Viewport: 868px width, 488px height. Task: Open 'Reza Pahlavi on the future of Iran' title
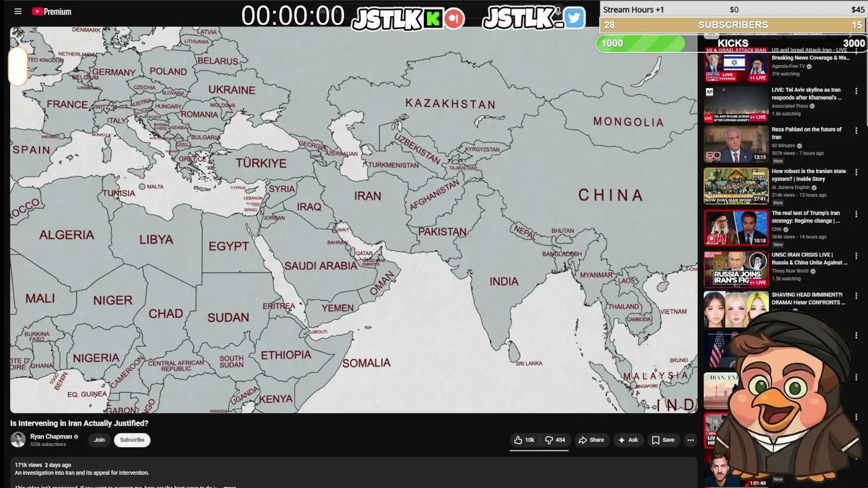[807, 133]
